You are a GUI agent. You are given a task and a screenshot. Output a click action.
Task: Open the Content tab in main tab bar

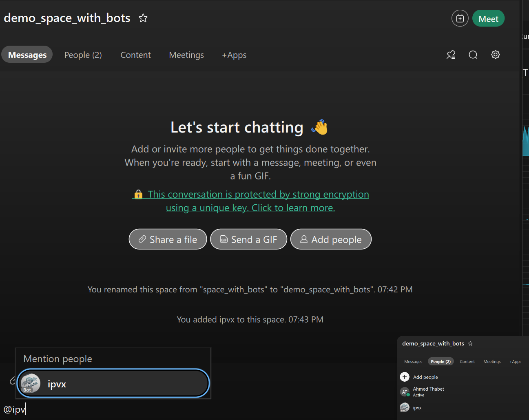coord(135,55)
